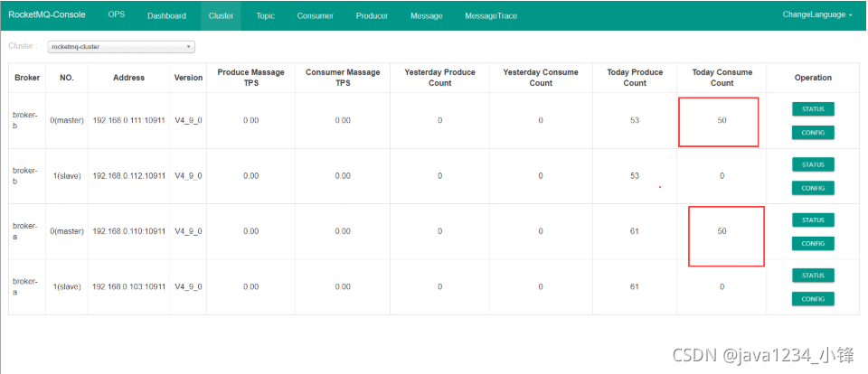
Task: Click Today Produce Count 61 for 192.168.0.110
Action: [635, 231]
